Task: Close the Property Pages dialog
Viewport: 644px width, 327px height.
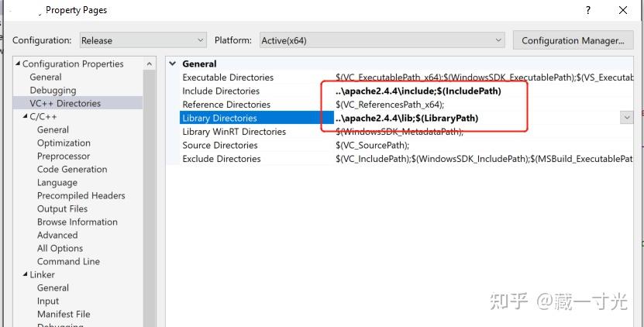Action: (623, 11)
